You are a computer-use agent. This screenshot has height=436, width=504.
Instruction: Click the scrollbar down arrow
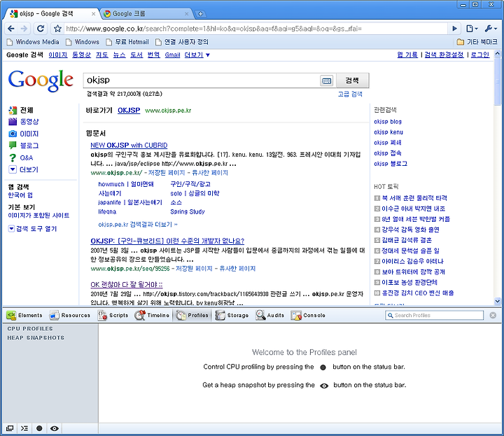coord(497,302)
